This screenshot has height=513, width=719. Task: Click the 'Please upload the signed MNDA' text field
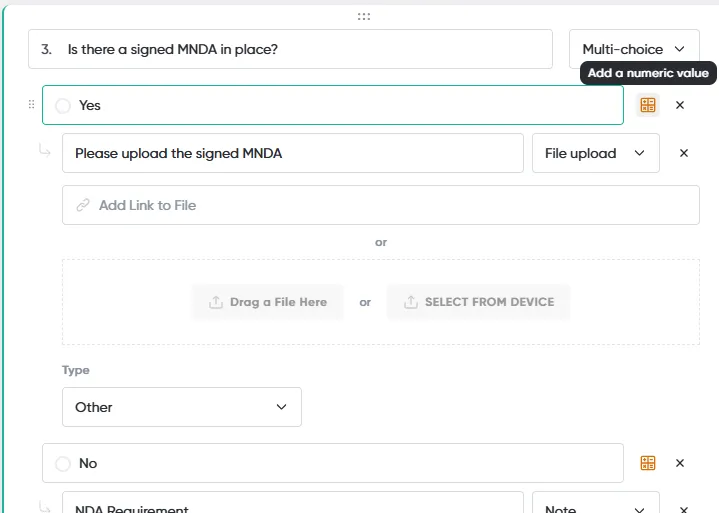click(x=293, y=153)
